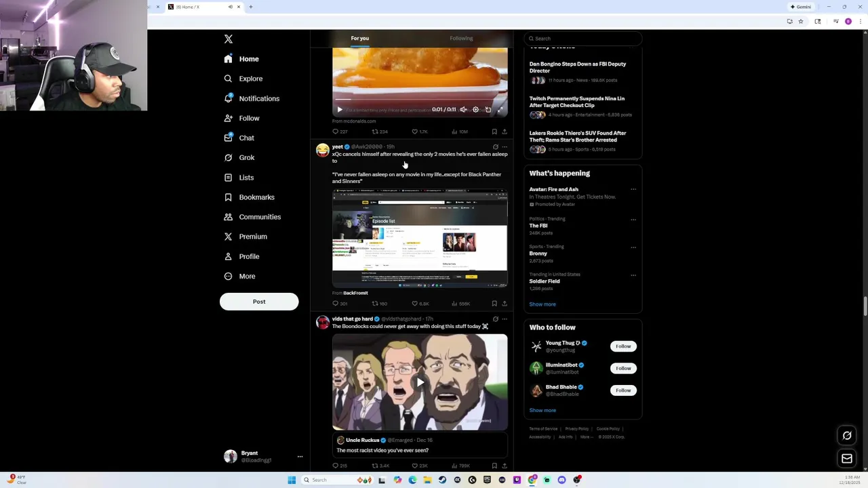
Task: Toggle mute on the McDonald's video
Action: tap(463, 109)
